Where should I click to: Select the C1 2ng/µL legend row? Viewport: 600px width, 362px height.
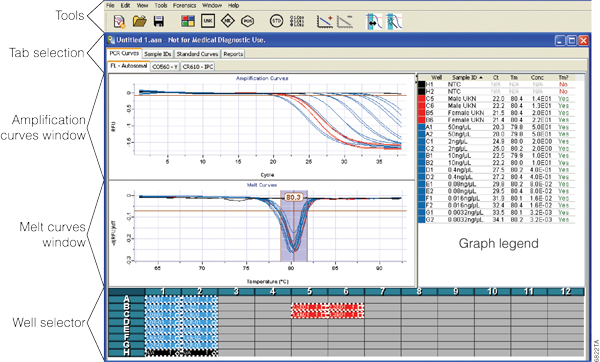[496, 141]
